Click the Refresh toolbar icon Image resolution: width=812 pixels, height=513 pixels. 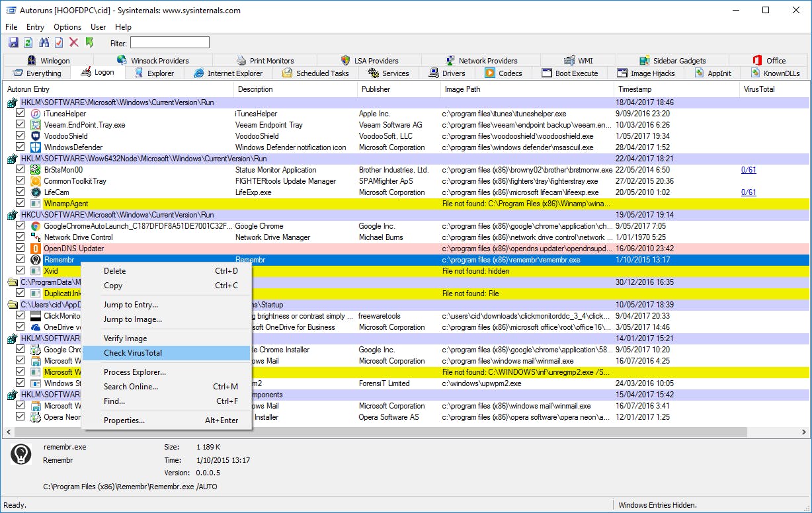coord(28,43)
